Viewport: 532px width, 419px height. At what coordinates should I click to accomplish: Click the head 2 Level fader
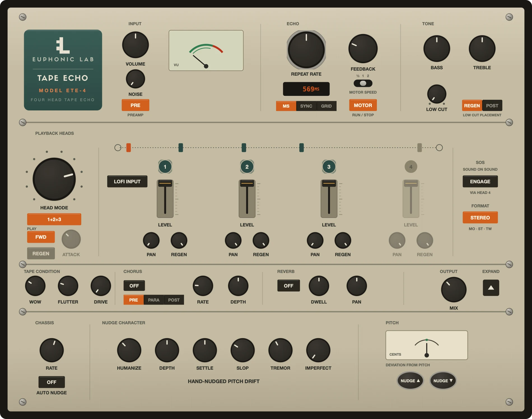(x=247, y=199)
